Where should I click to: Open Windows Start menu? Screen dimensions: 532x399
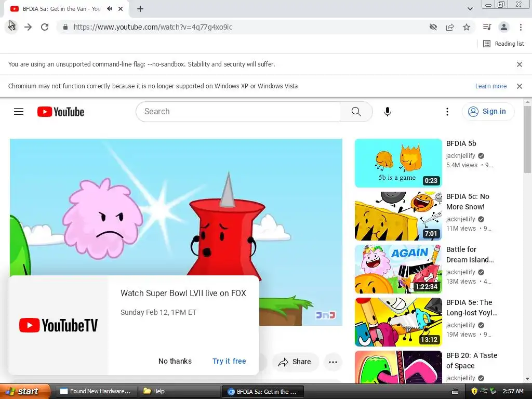(25, 391)
